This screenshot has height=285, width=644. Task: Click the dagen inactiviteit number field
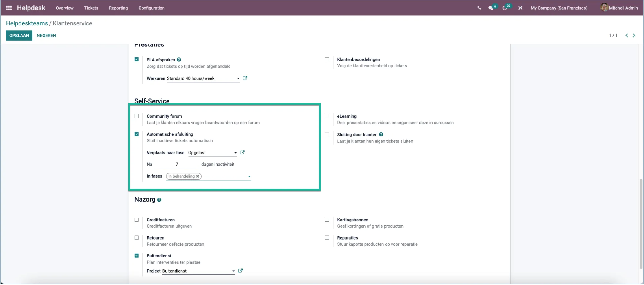click(x=176, y=164)
